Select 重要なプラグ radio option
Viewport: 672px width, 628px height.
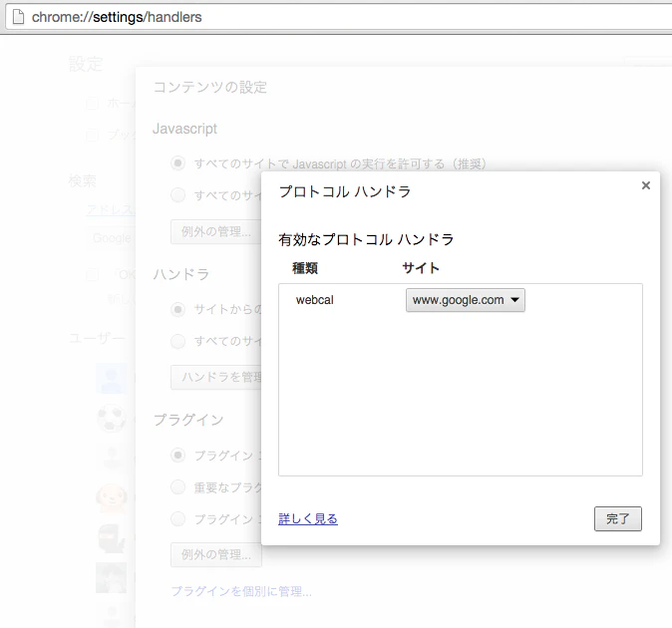click(x=177, y=487)
